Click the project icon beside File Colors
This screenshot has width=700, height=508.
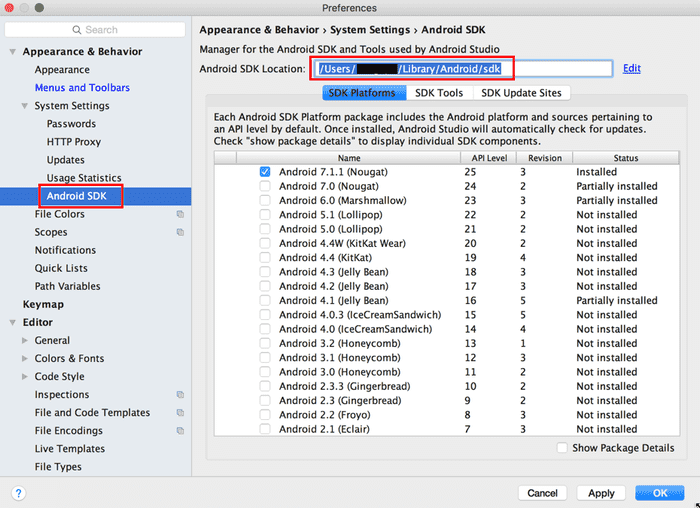[x=180, y=214]
